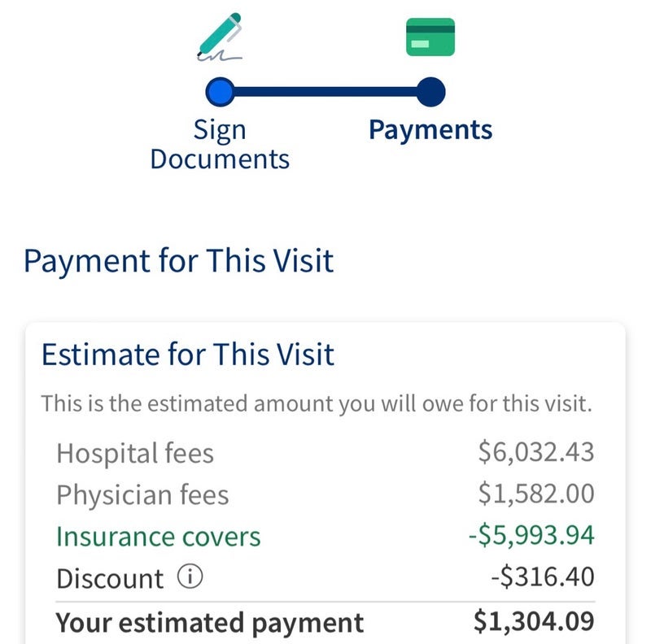Click the $6,032.43 hospital fees amount
651x644 pixels.
[x=536, y=453]
